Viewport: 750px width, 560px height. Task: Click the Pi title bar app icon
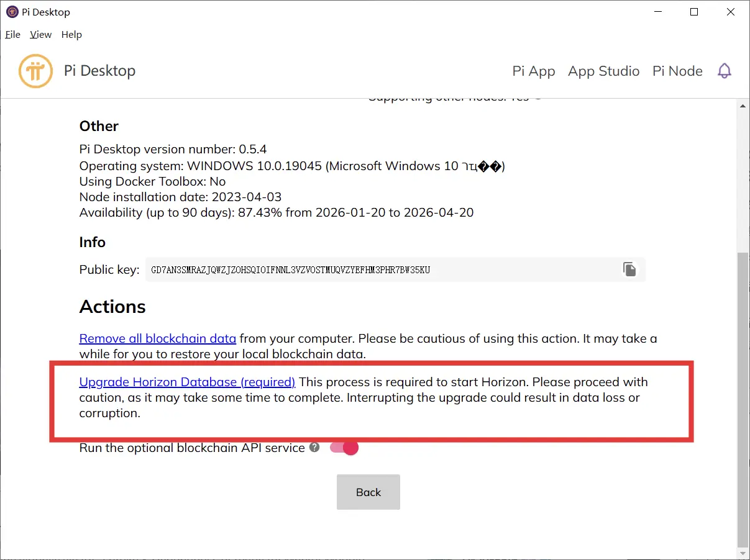coord(12,12)
